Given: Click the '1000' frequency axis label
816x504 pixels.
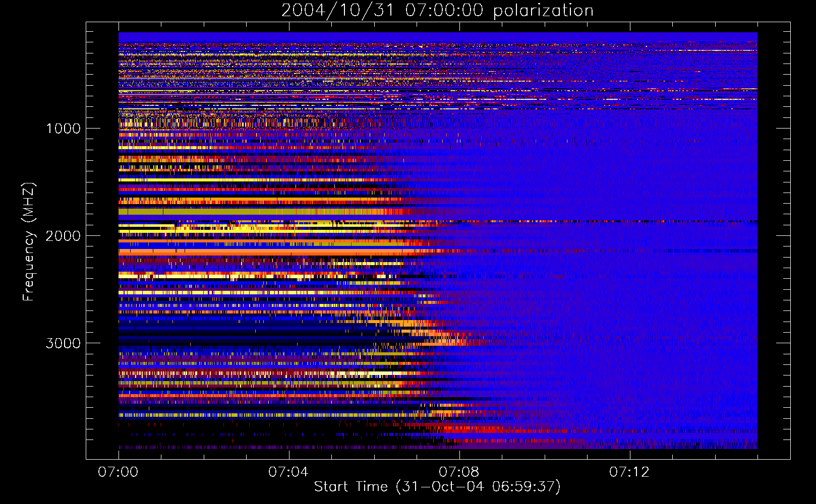Looking at the screenshot, I should (x=63, y=129).
